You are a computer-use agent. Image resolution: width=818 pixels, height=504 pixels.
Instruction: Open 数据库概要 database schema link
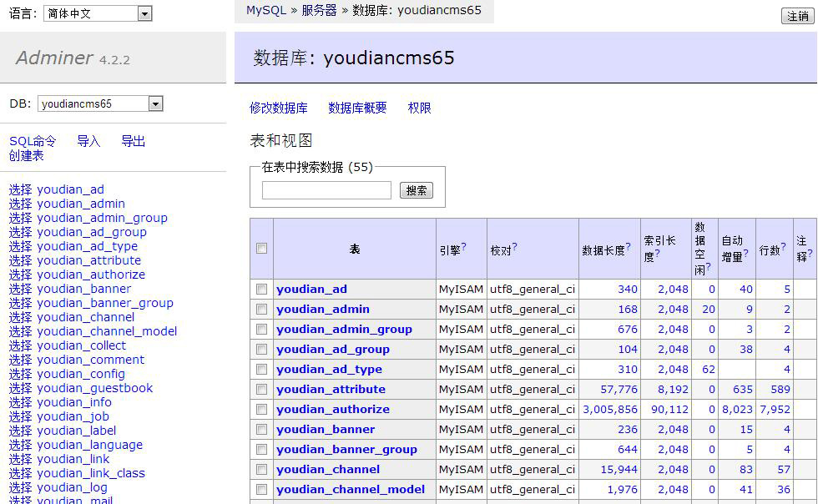[x=357, y=108]
